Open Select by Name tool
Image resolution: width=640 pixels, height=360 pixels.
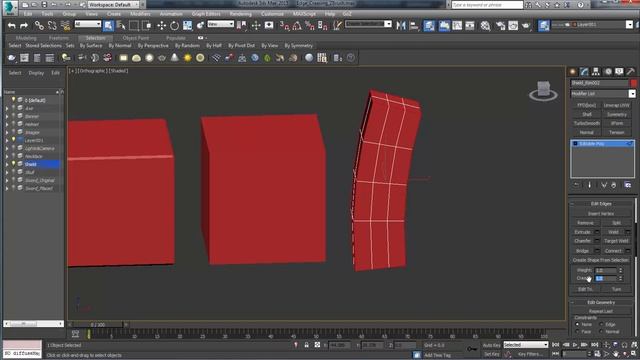121,26
